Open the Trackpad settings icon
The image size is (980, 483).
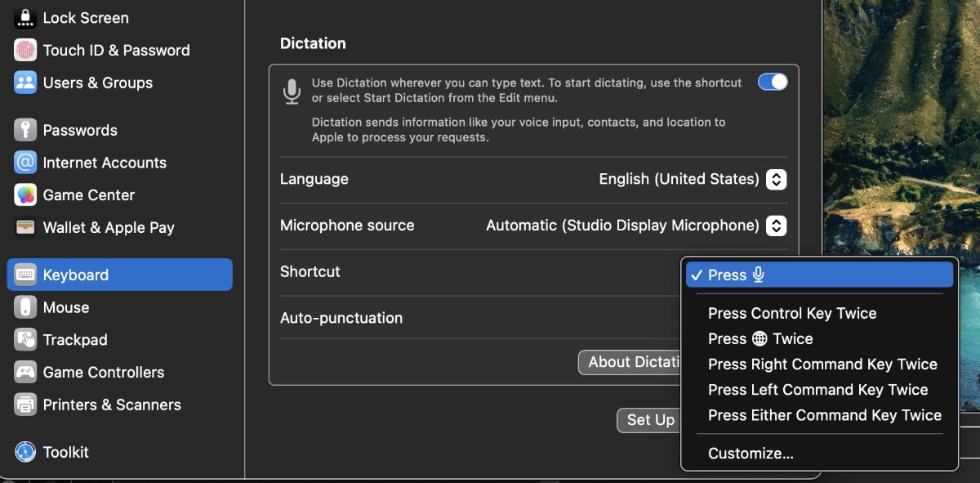tap(25, 340)
